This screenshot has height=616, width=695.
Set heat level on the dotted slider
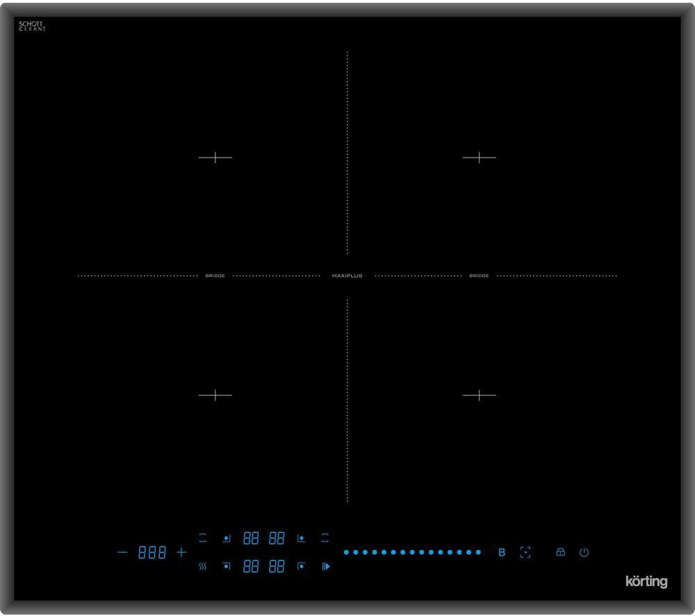click(412, 552)
